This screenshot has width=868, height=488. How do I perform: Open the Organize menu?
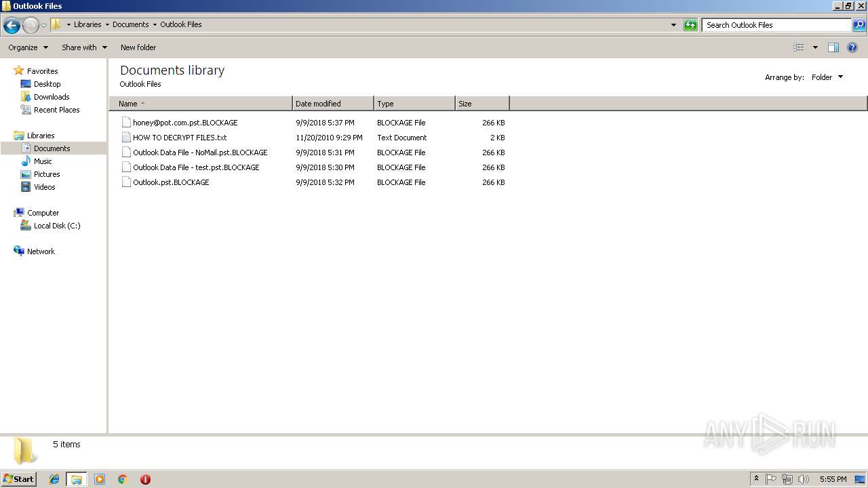[x=28, y=47]
